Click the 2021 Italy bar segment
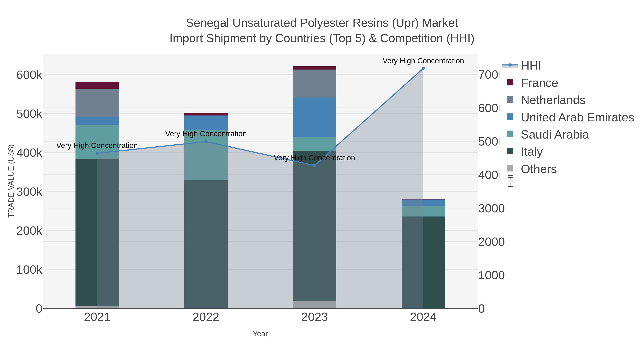This screenshot has height=362, width=644. [97, 233]
